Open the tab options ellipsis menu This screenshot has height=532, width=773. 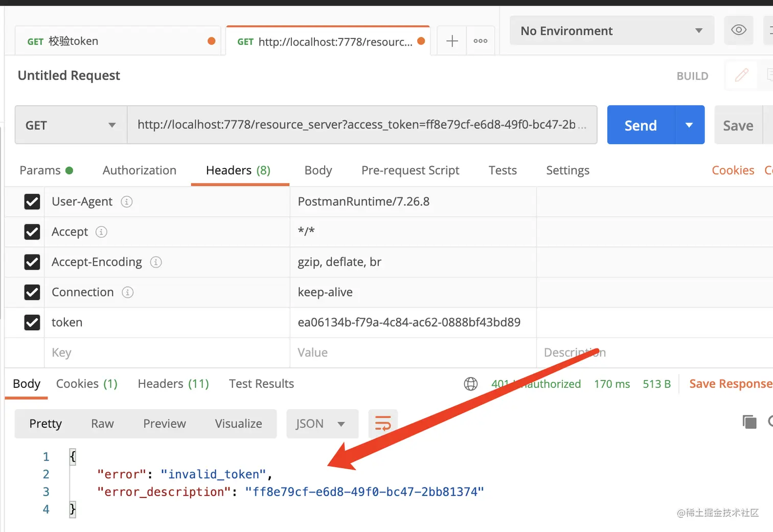[x=481, y=41]
